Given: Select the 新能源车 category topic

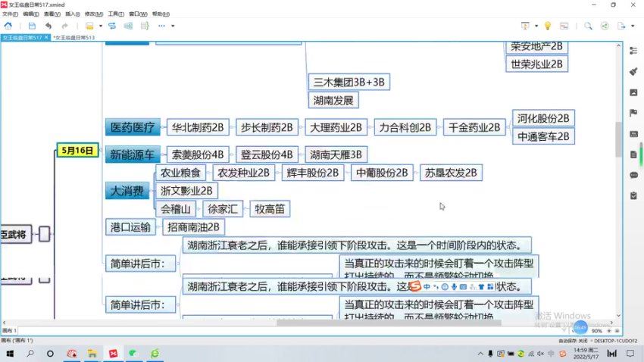Looking at the screenshot, I should 133,154.
